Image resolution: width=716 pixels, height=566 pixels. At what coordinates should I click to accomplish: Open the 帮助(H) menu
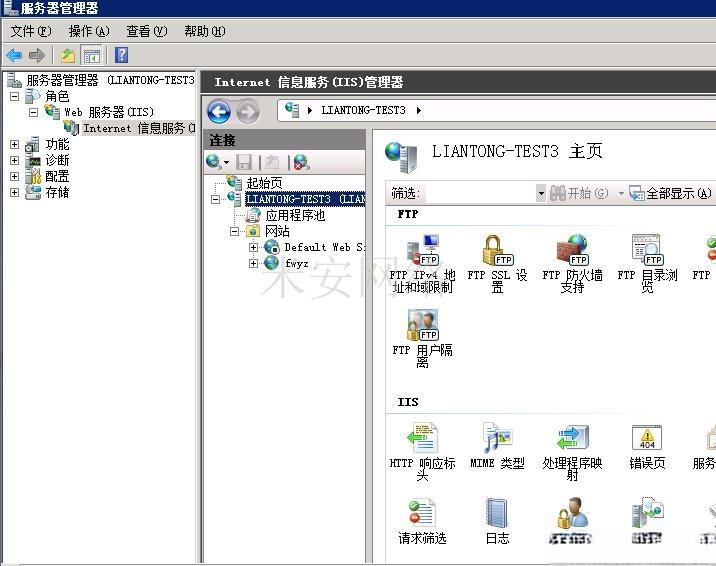[205, 31]
